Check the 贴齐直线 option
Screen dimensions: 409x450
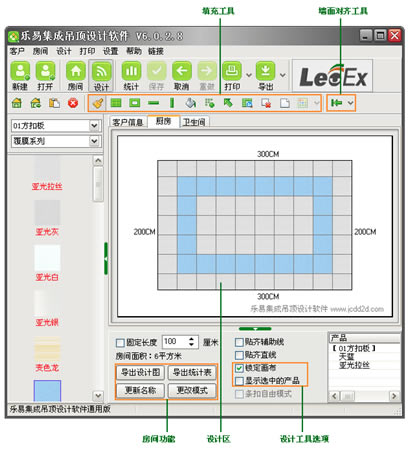[x=239, y=355]
